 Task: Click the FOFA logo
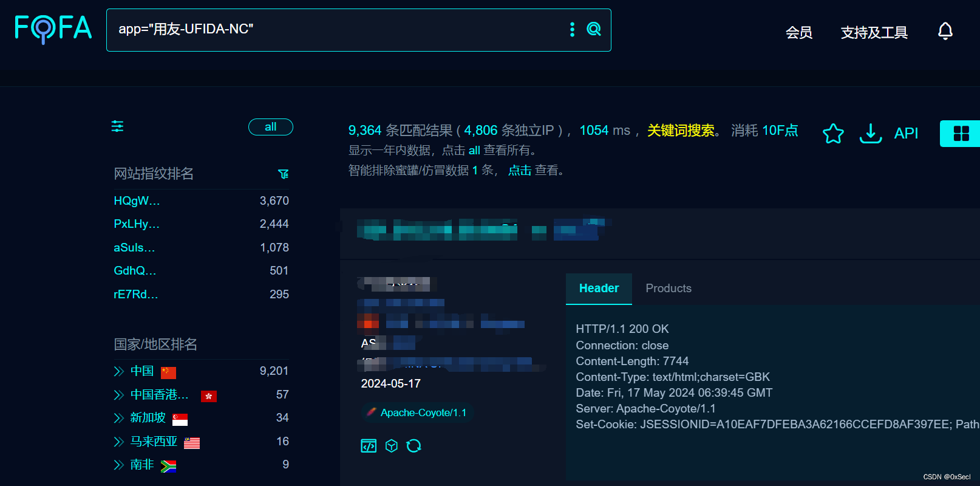point(53,29)
